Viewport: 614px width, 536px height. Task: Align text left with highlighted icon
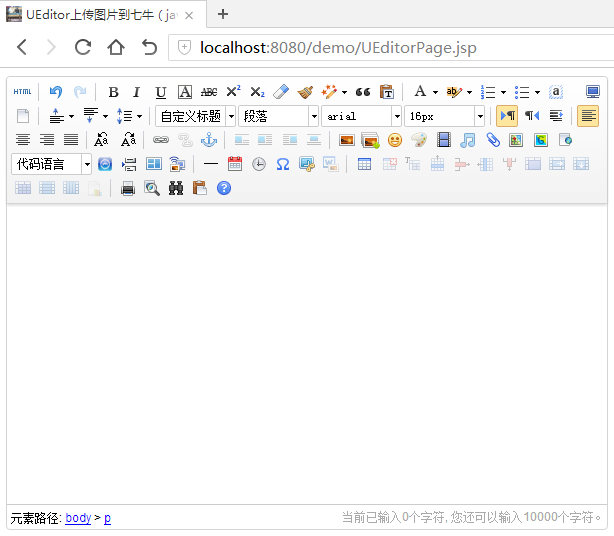coord(588,116)
